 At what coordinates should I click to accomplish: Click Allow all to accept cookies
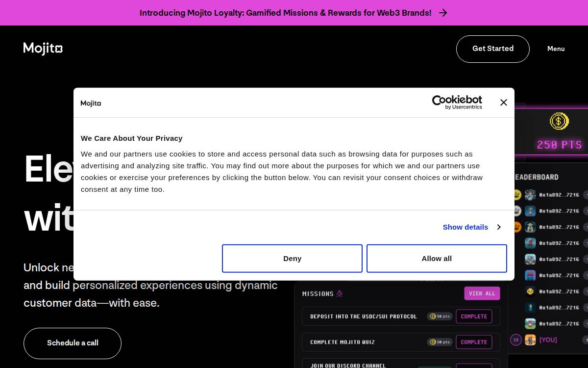[x=437, y=259]
